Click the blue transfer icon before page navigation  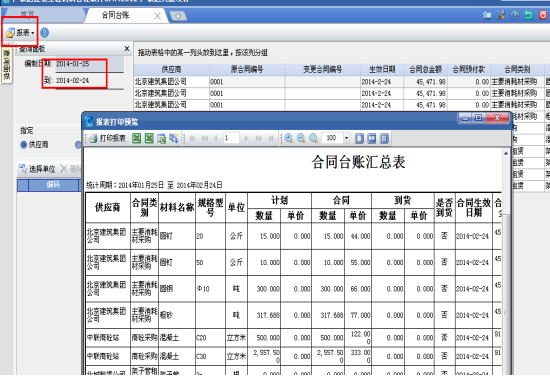[174, 138]
